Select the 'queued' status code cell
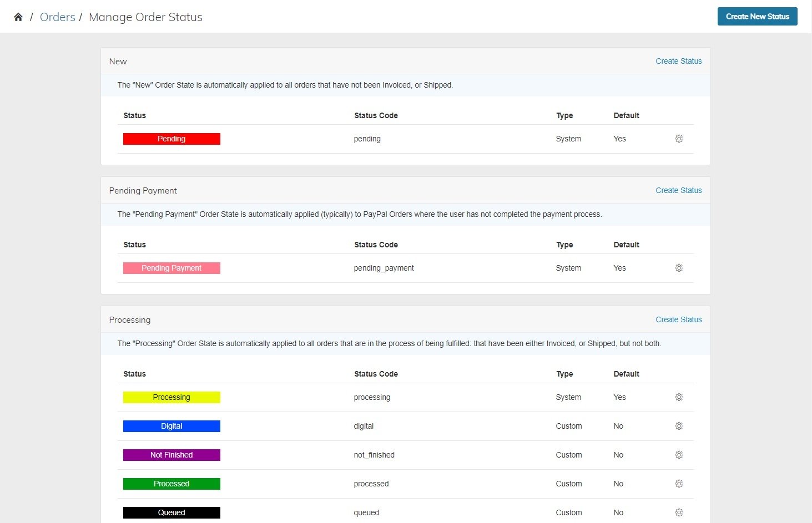The image size is (812, 523). (x=366, y=512)
